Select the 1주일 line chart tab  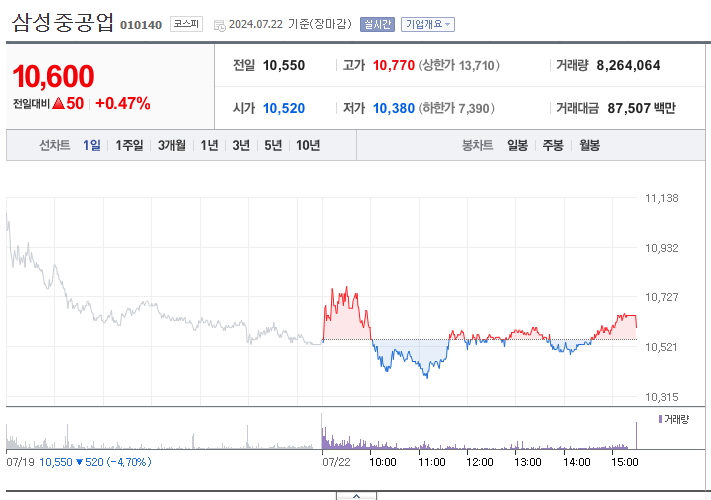coord(129,145)
